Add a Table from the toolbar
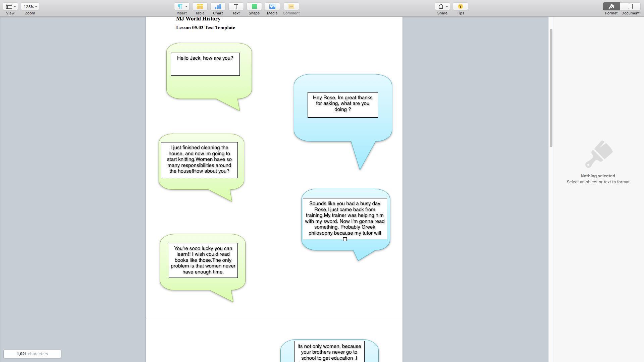Image resolution: width=644 pixels, height=362 pixels. (200, 6)
